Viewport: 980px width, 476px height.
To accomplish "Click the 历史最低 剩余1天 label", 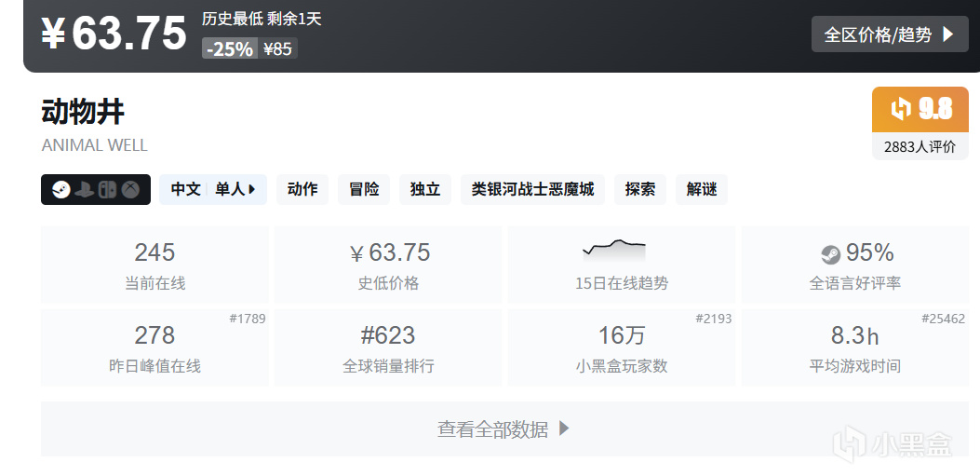I will point(262,19).
